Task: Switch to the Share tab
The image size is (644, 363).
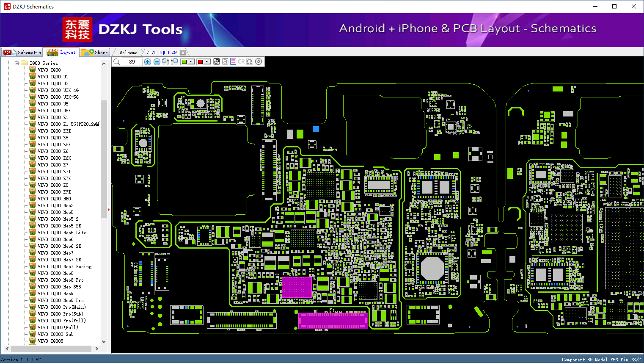Action: (95, 52)
